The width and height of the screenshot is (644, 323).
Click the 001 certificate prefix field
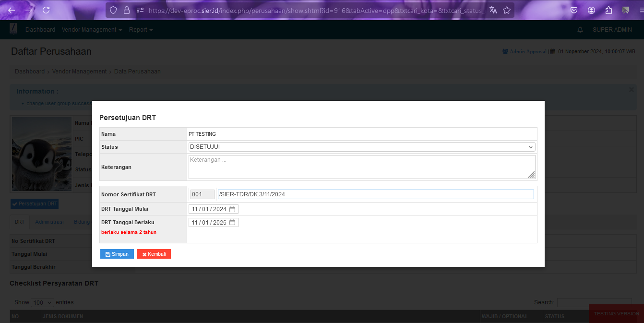coord(202,194)
